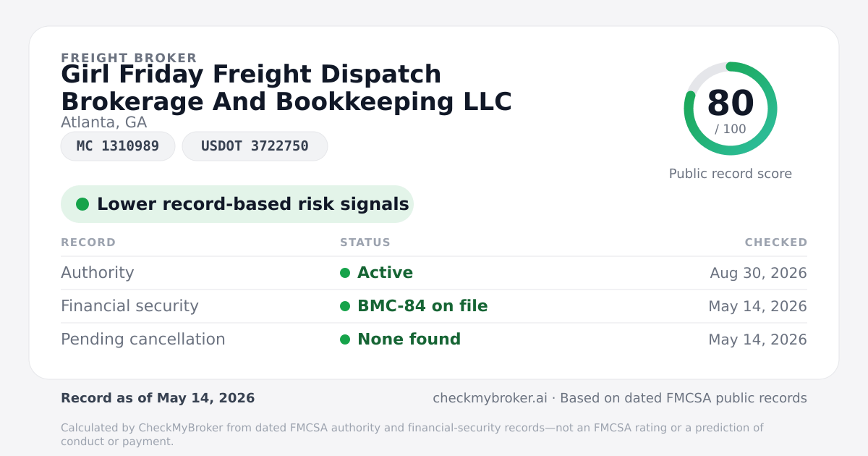Click the score number 80
868x456 pixels.
point(731,103)
